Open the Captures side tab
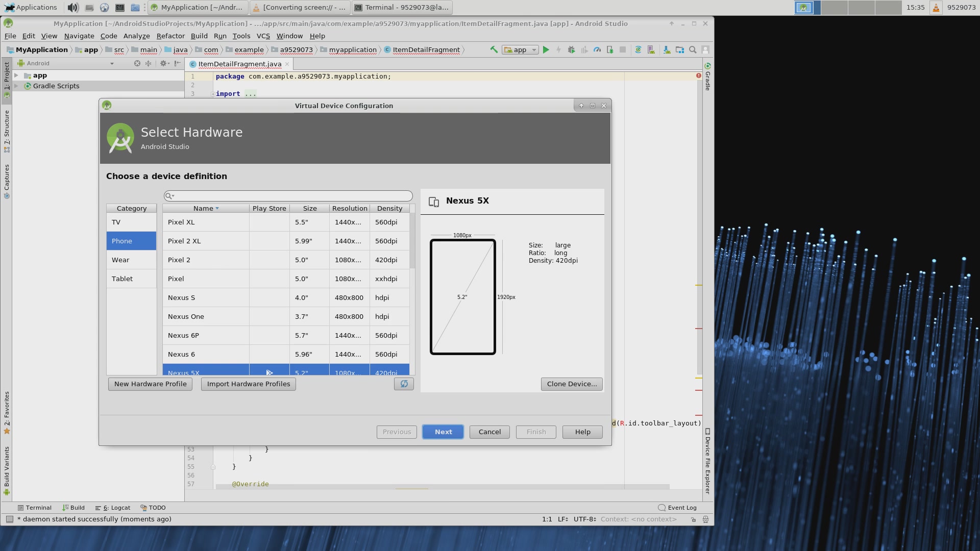The height and width of the screenshot is (551, 980). pos(7,181)
